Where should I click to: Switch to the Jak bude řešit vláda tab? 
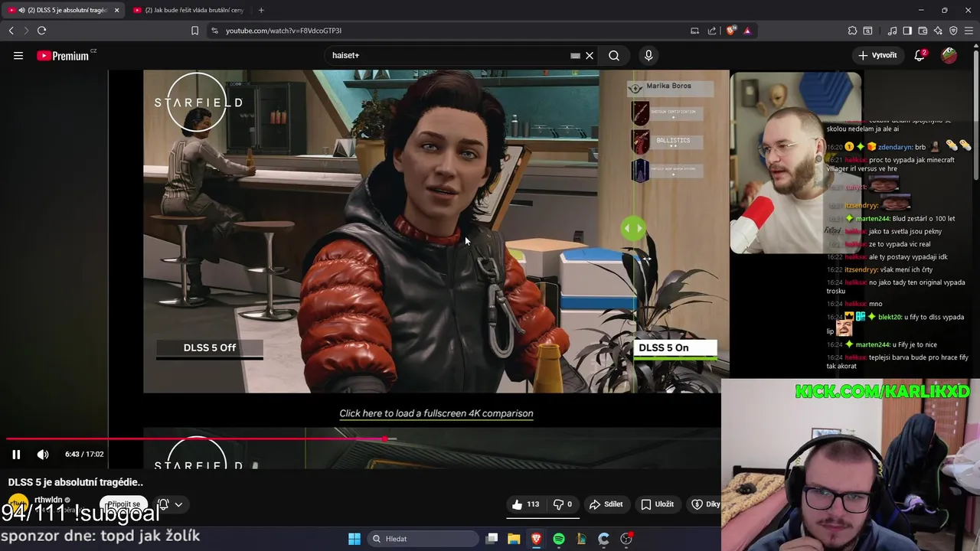pyautogui.click(x=188, y=10)
